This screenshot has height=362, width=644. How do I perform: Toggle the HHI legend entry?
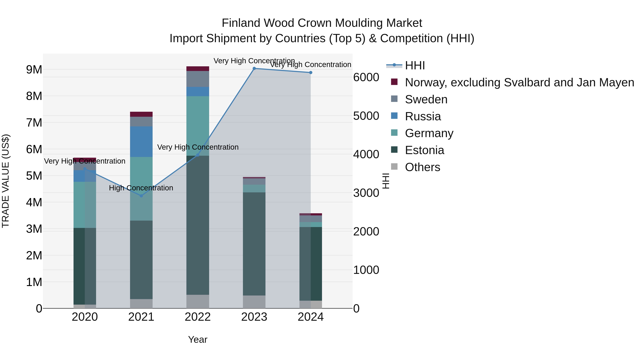pos(406,65)
